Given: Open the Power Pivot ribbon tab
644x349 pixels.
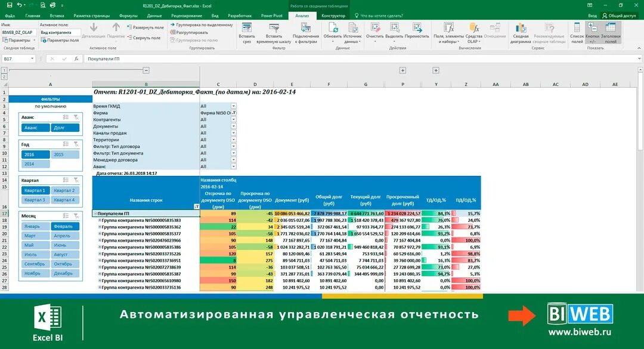Looking at the screenshot, I should click(271, 16).
